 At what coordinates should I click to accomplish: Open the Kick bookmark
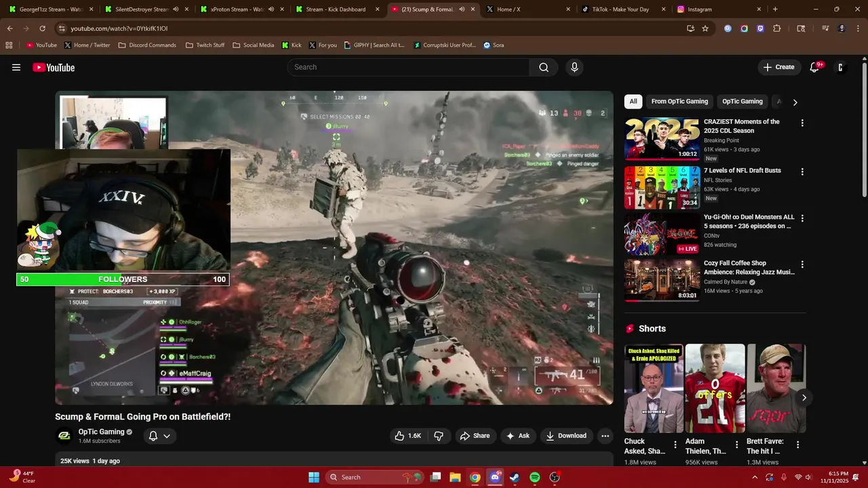click(x=292, y=45)
